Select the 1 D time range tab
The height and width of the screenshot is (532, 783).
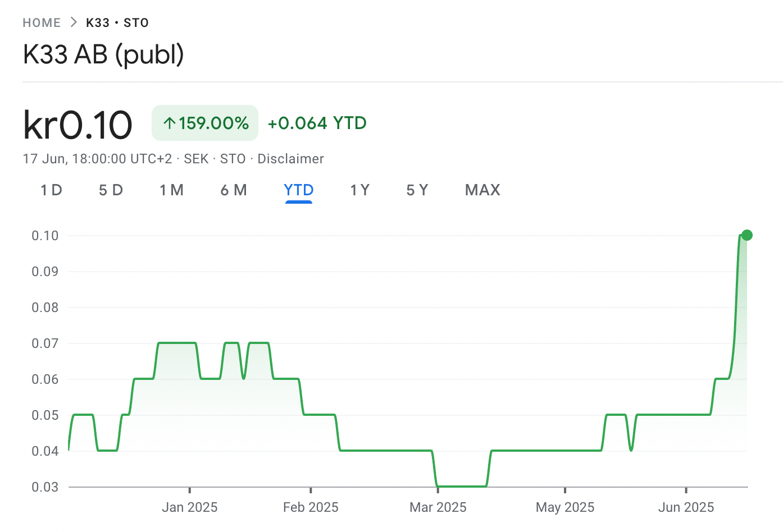point(51,190)
